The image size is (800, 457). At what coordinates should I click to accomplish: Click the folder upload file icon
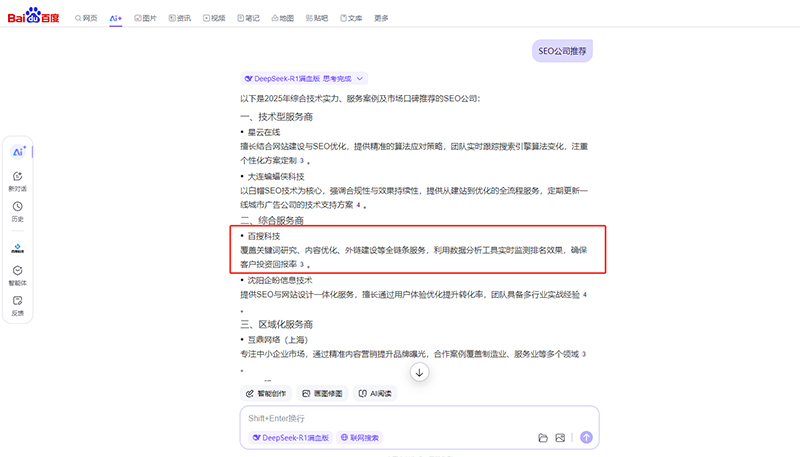click(x=543, y=438)
